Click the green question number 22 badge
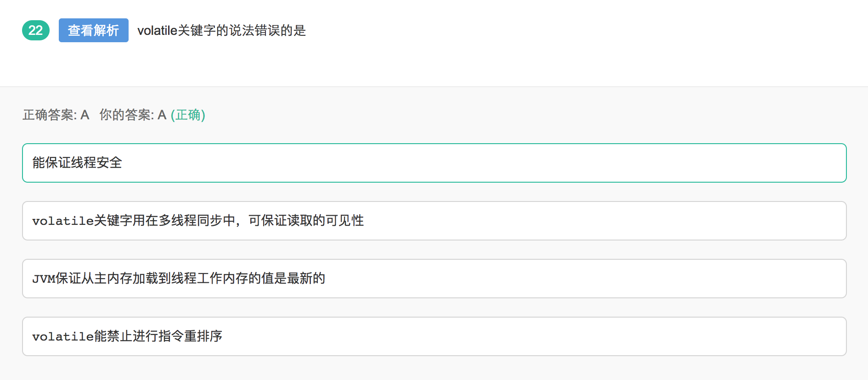 [x=35, y=30]
